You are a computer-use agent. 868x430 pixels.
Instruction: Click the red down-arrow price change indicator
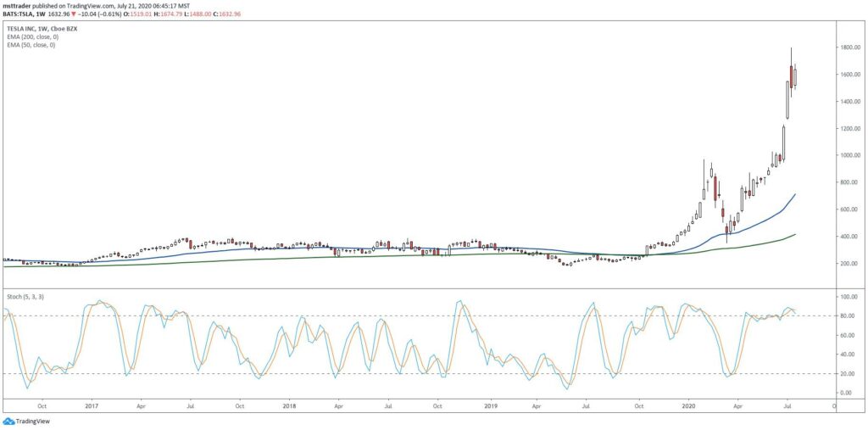pos(74,14)
